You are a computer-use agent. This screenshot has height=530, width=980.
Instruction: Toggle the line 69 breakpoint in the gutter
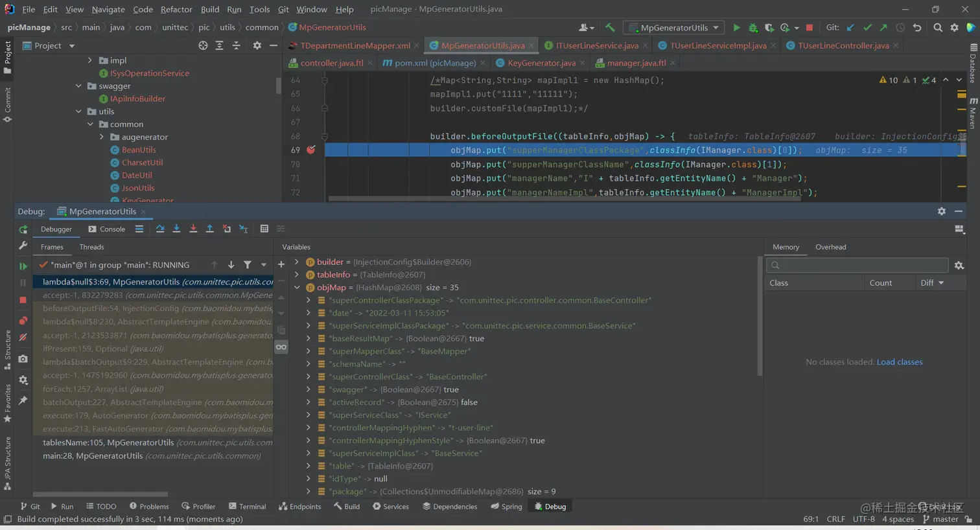311,150
